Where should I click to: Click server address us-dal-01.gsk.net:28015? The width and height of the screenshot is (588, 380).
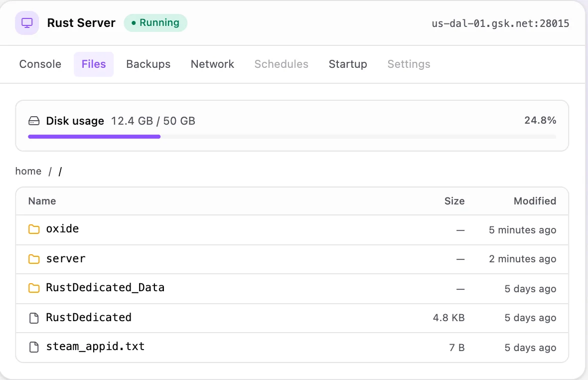pyautogui.click(x=500, y=23)
